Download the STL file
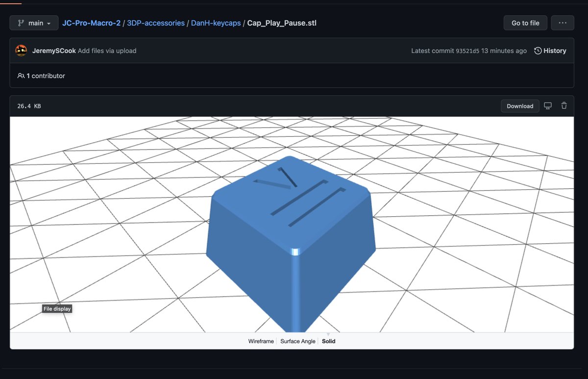588x379 pixels. point(520,106)
